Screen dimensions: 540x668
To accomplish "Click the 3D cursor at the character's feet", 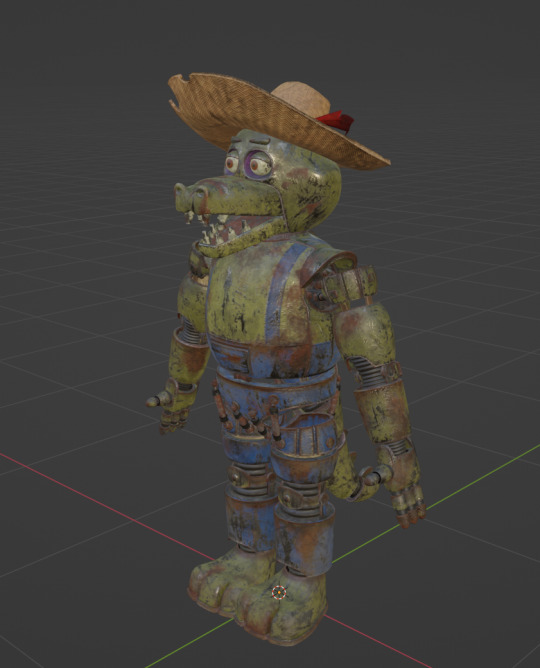I will [279, 592].
